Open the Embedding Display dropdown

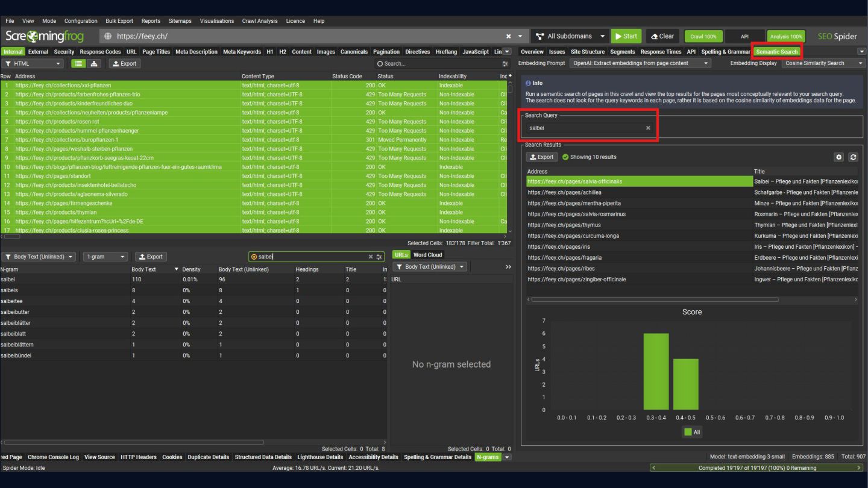(x=823, y=63)
